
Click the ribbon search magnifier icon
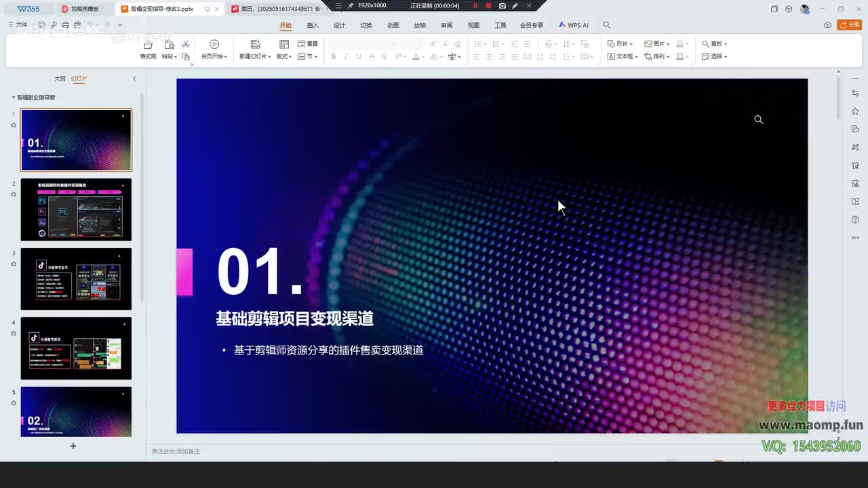(607, 25)
